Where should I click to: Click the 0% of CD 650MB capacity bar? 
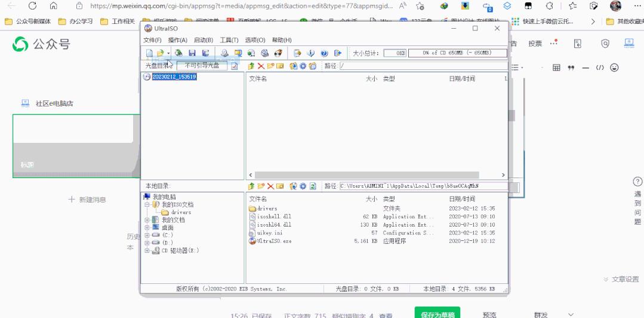tap(457, 53)
